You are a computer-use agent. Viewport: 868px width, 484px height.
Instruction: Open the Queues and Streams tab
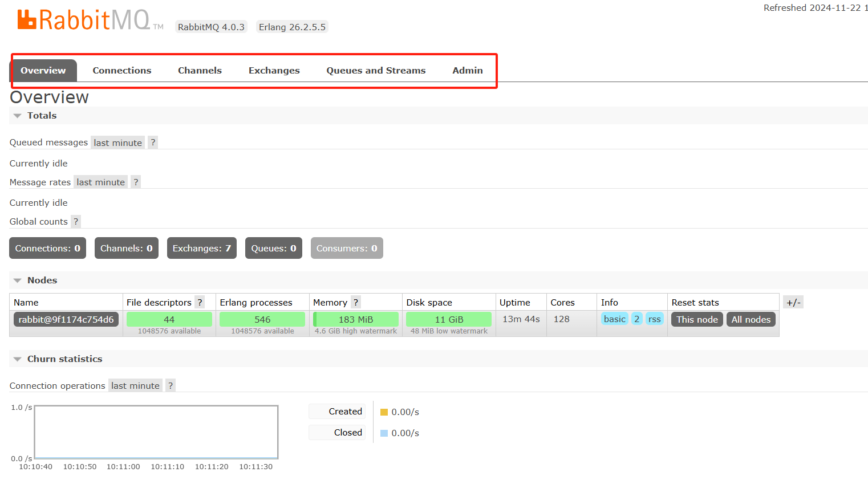point(376,70)
